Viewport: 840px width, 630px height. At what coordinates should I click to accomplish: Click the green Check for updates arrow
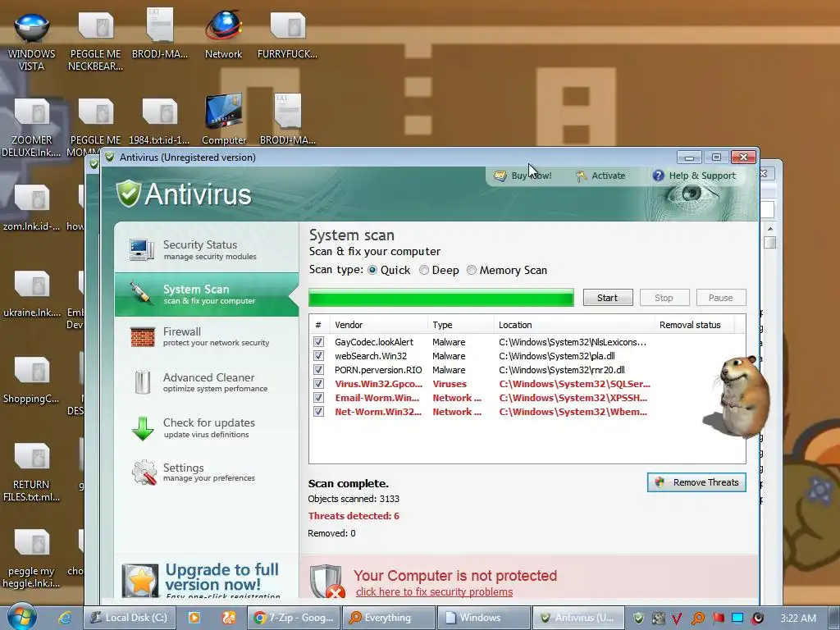[x=143, y=428]
